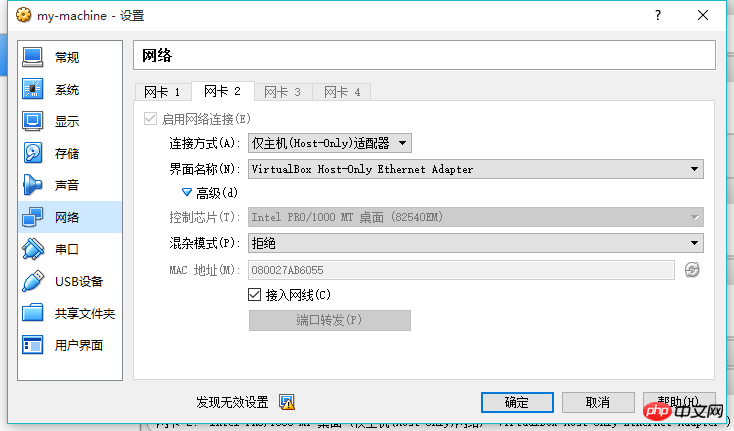
Task: Open the 混杂模式(P) dropdown
Action: click(476, 243)
